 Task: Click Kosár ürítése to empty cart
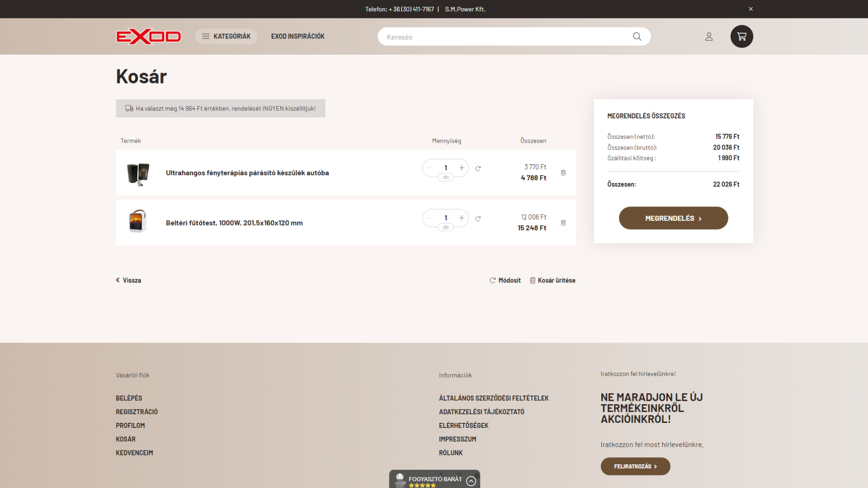[x=552, y=281]
